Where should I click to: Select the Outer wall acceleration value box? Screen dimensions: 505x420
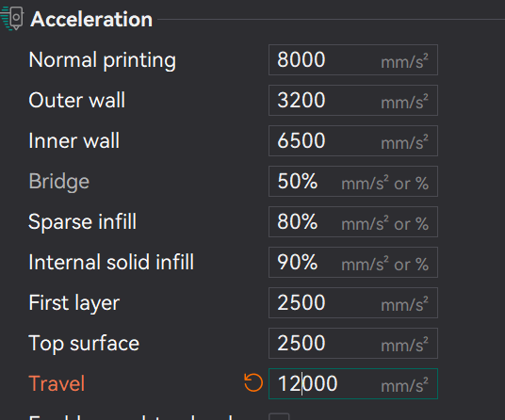click(353, 101)
